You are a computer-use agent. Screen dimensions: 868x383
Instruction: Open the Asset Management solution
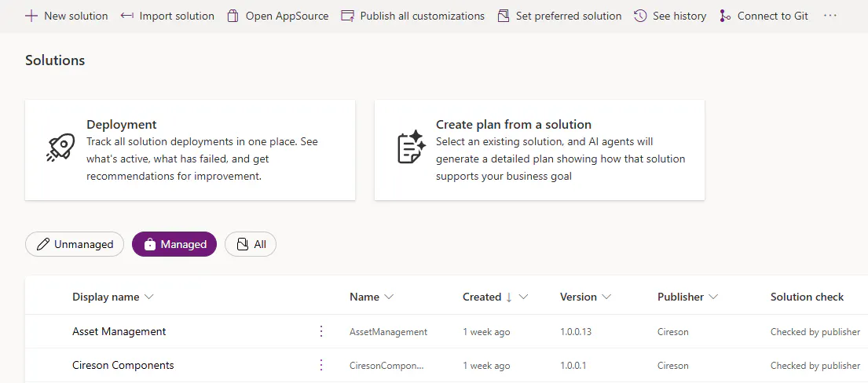click(x=119, y=331)
